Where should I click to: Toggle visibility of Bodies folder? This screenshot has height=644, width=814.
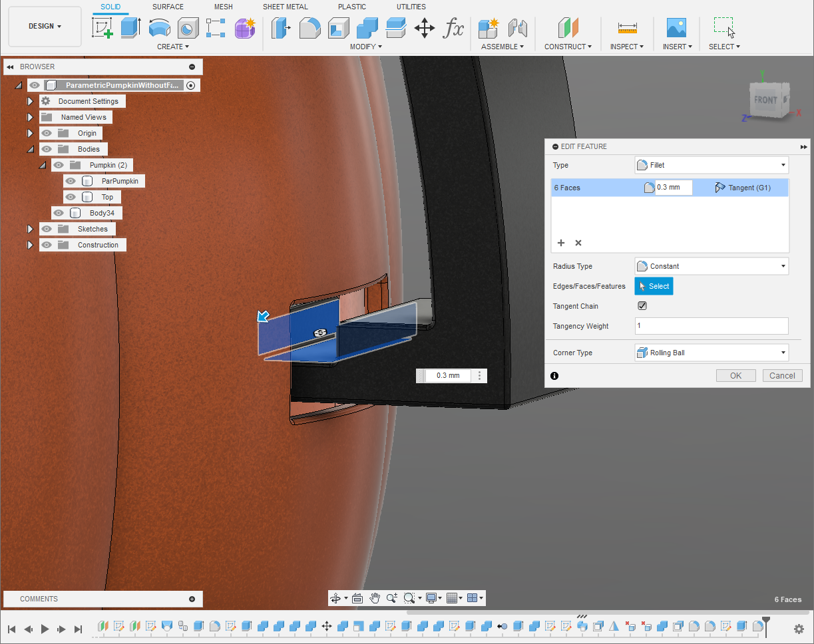pos(47,149)
